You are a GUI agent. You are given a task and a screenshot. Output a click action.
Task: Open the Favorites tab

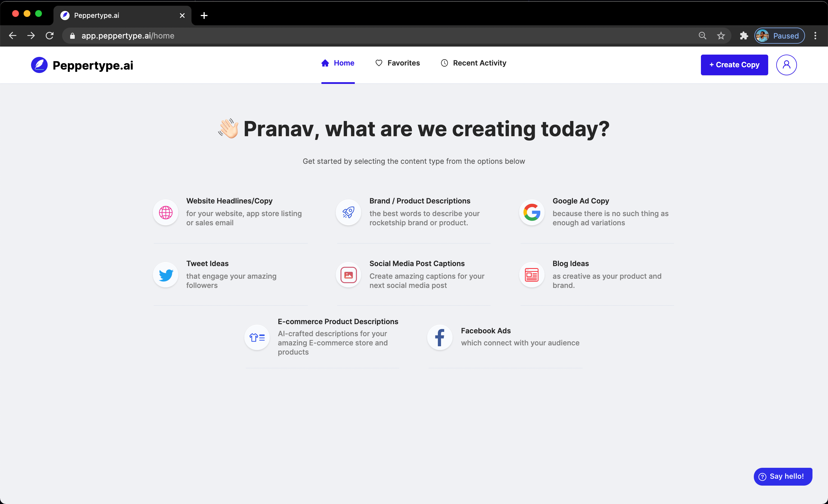[x=398, y=63]
